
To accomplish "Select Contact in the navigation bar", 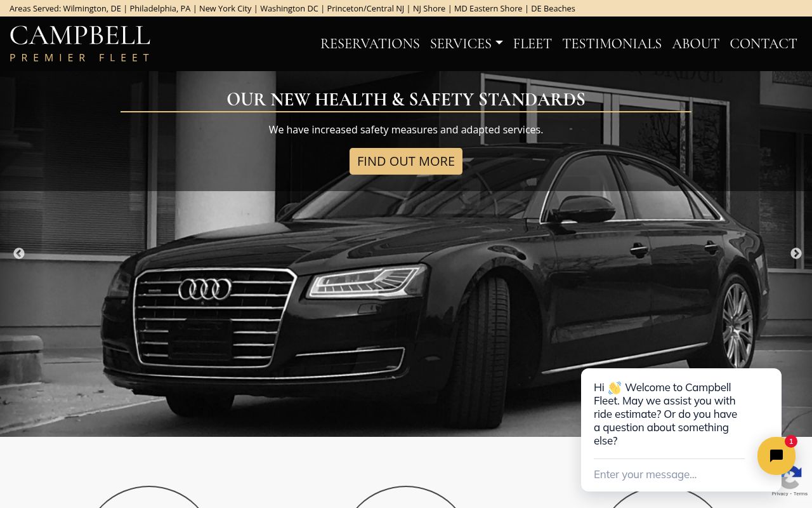I will click(763, 44).
